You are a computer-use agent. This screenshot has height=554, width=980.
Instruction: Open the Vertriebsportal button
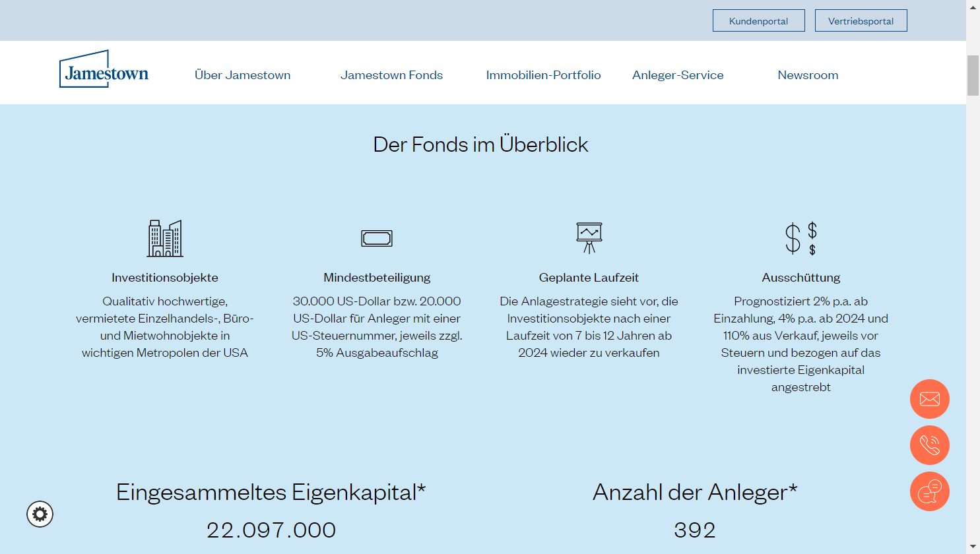pyautogui.click(x=861, y=20)
